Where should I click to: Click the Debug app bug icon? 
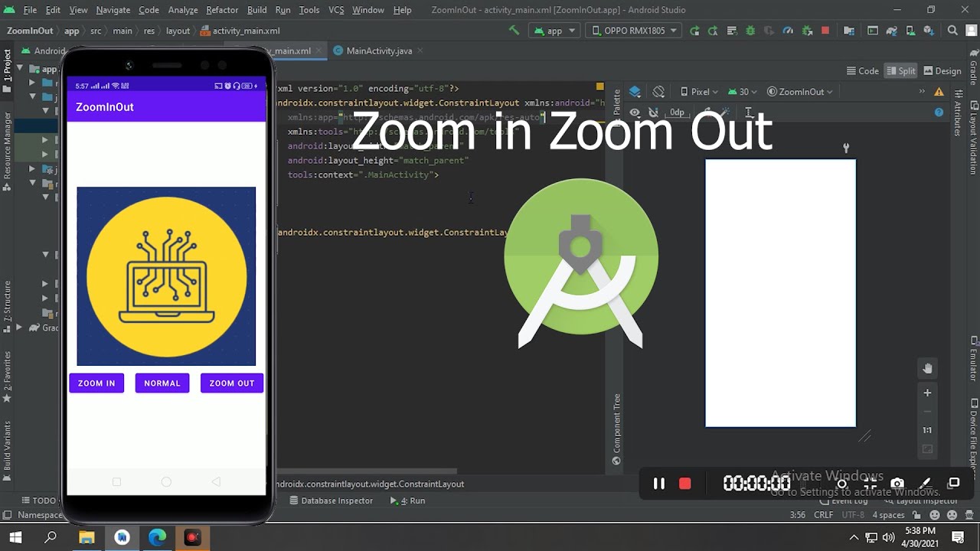click(x=750, y=31)
